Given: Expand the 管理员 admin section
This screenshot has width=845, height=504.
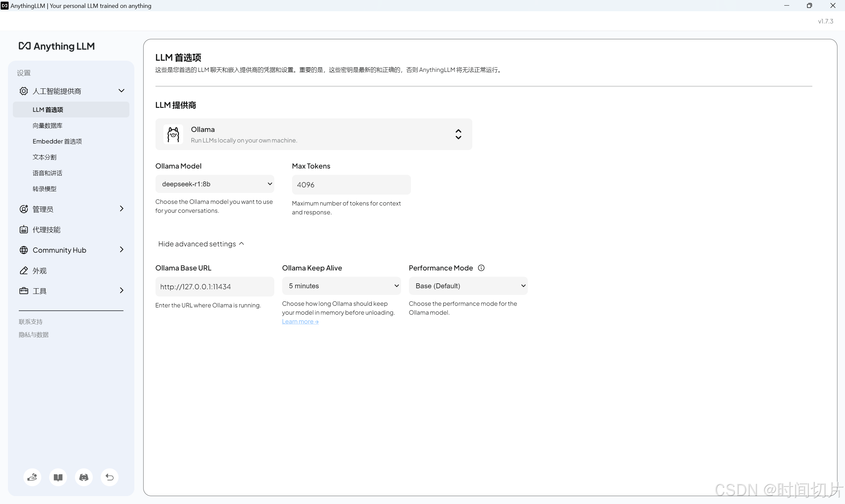Looking at the screenshot, I should pos(71,209).
